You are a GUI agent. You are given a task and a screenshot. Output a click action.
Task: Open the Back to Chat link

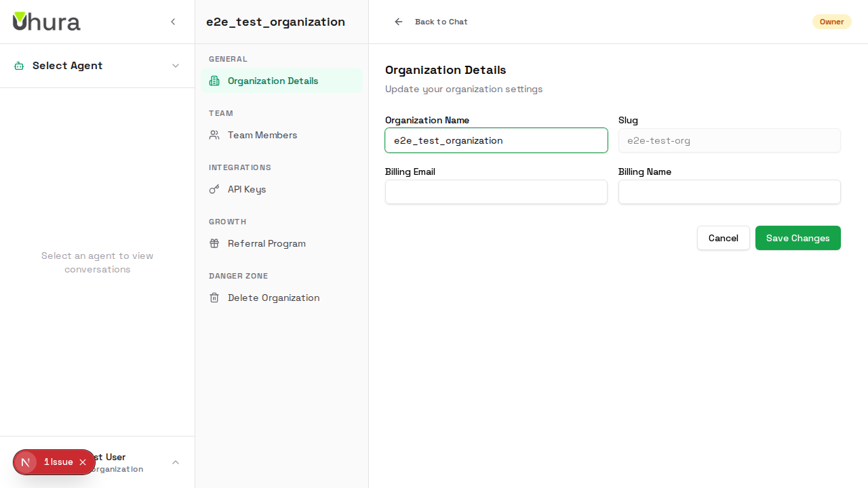[x=441, y=22]
